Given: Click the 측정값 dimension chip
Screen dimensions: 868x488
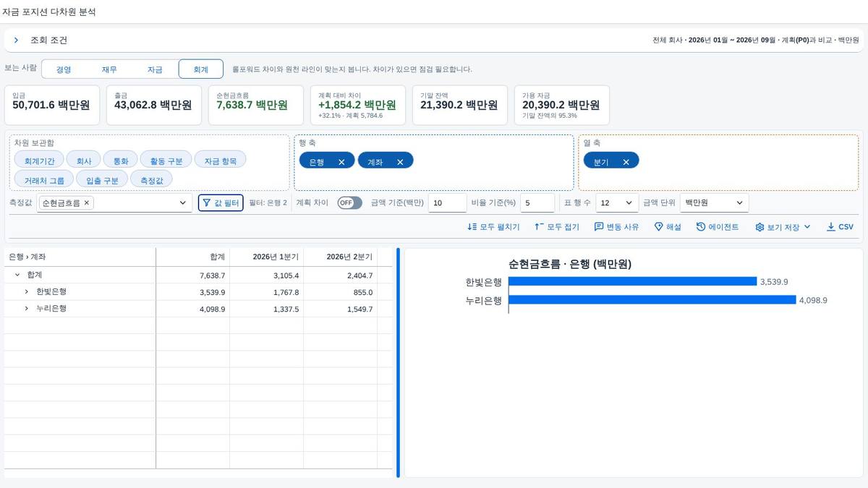Looking at the screenshot, I should click(x=151, y=179).
